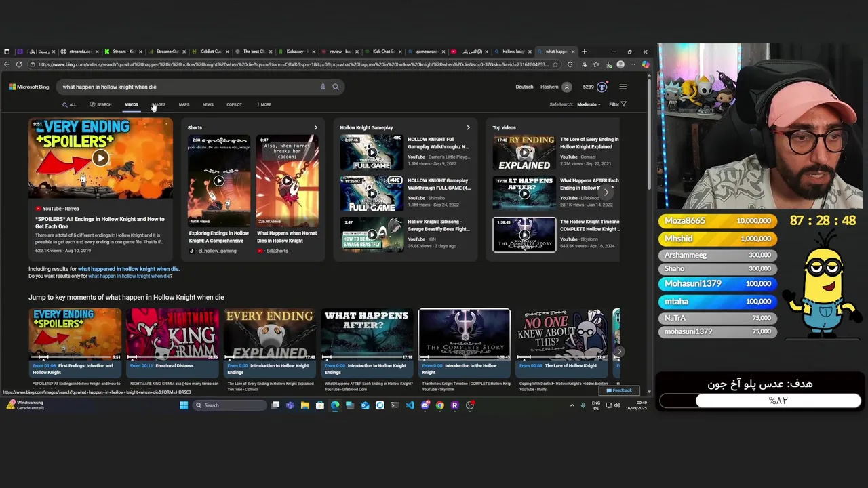Open Microsoft Store from taskbar

320,405
